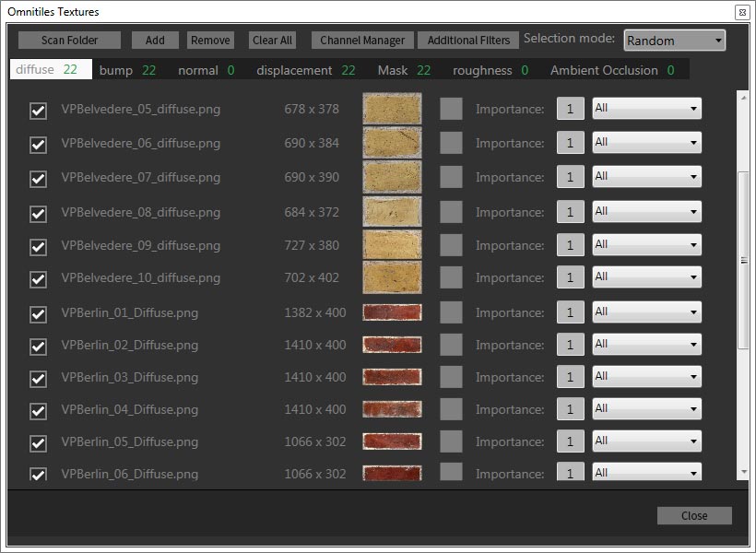Click Importance value field for VPBelvedere_09
This screenshot has width=756, height=553.
tap(570, 246)
